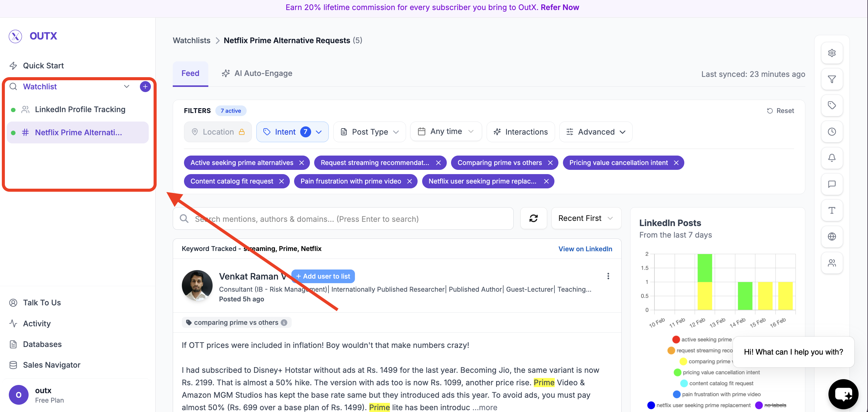Click the refresh sync icon beside search
This screenshot has height=412, width=868.
click(x=533, y=218)
